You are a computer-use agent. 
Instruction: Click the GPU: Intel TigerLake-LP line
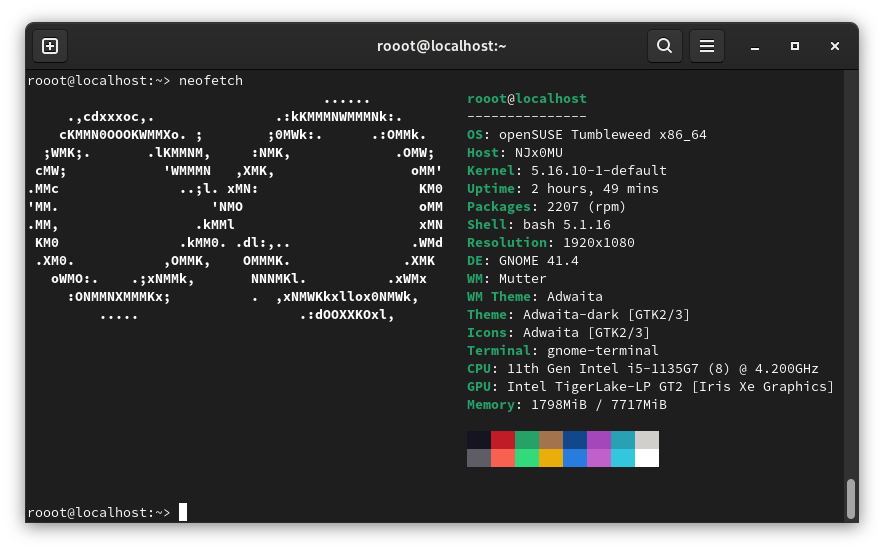coord(651,387)
